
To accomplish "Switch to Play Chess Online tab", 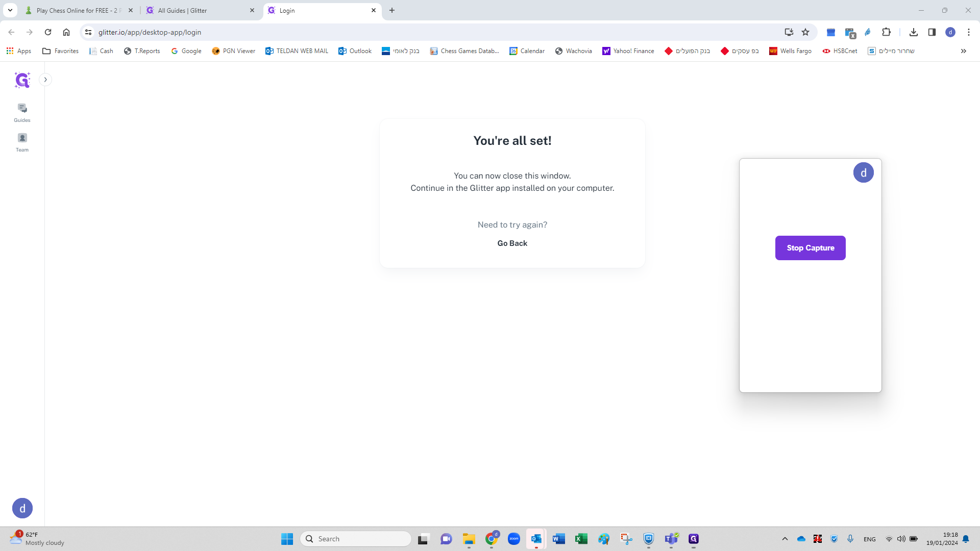I will [x=77, y=10].
